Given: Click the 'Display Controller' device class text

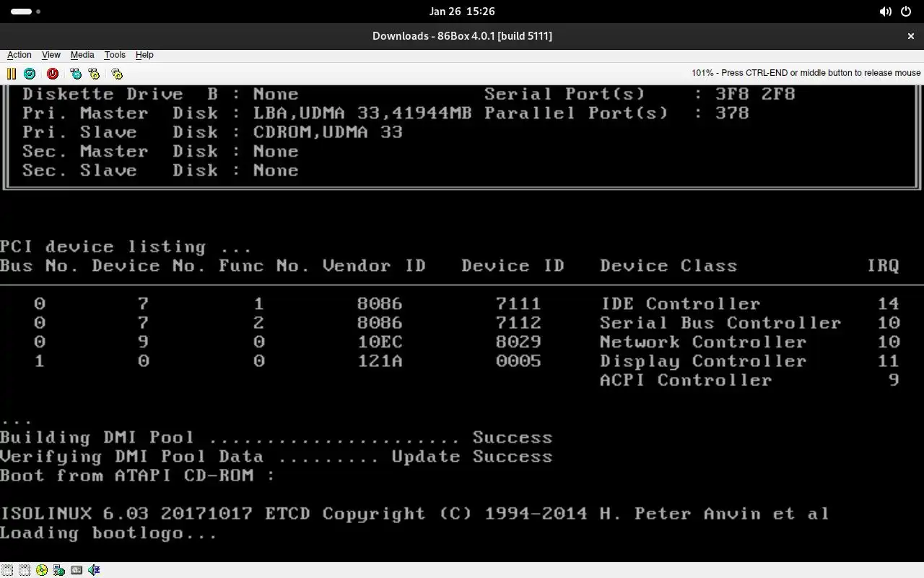Looking at the screenshot, I should point(702,362).
